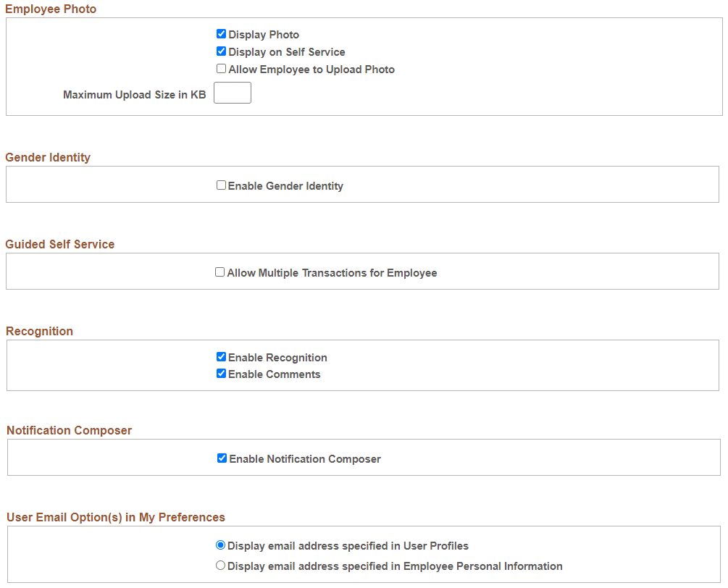Click the Maximum Upload Size label
728x588 pixels.
click(134, 95)
